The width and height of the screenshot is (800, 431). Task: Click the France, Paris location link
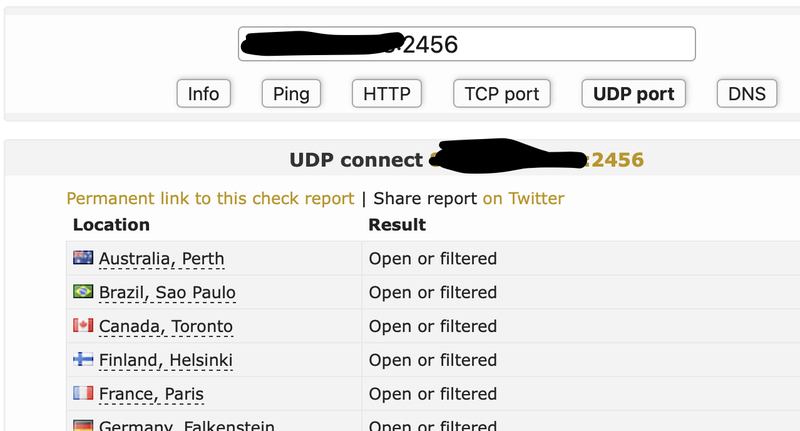pyautogui.click(x=151, y=394)
